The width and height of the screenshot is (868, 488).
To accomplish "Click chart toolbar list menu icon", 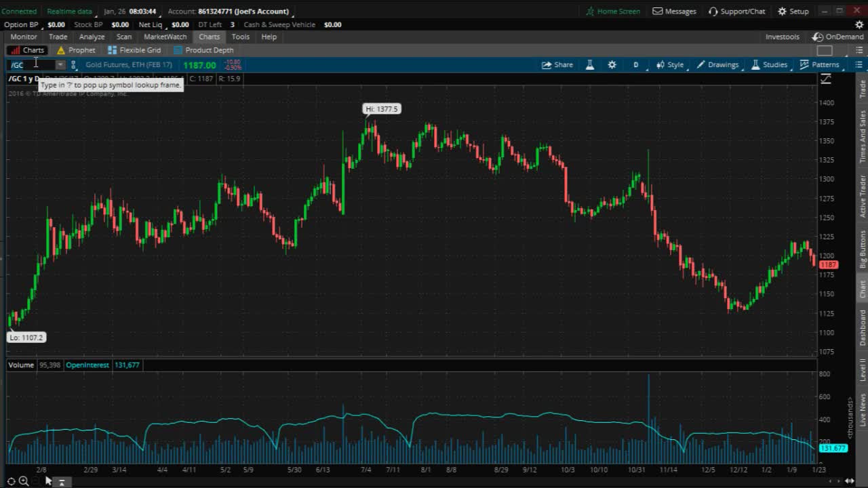I will [859, 65].
